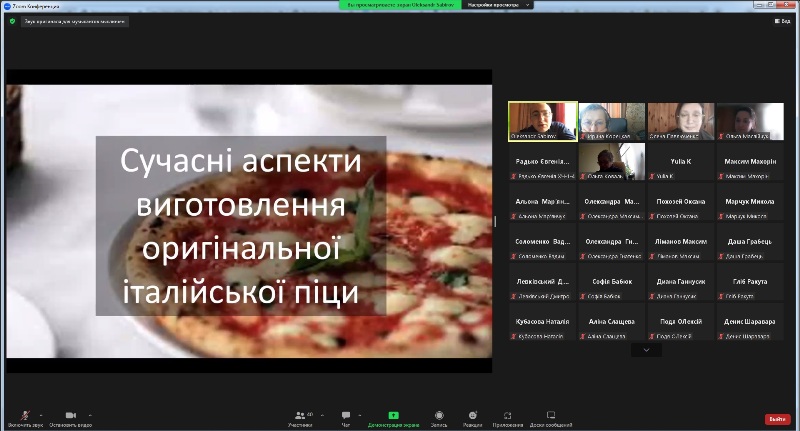Start recording with the Запись icon
Image resolution: width=800 pixels, height=431 pixels.
pyautogui.click(x=439, y=417)
